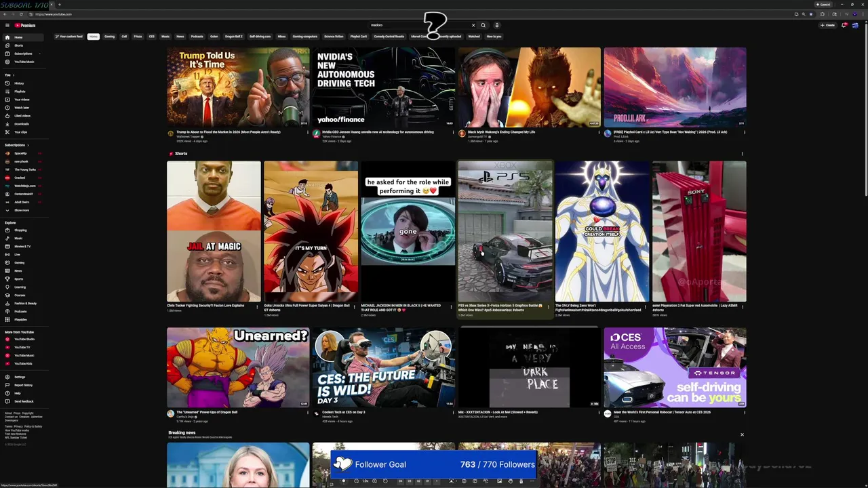Click the magnifier search button
This screenshot has height=488, width=868.
coord(483,25)
